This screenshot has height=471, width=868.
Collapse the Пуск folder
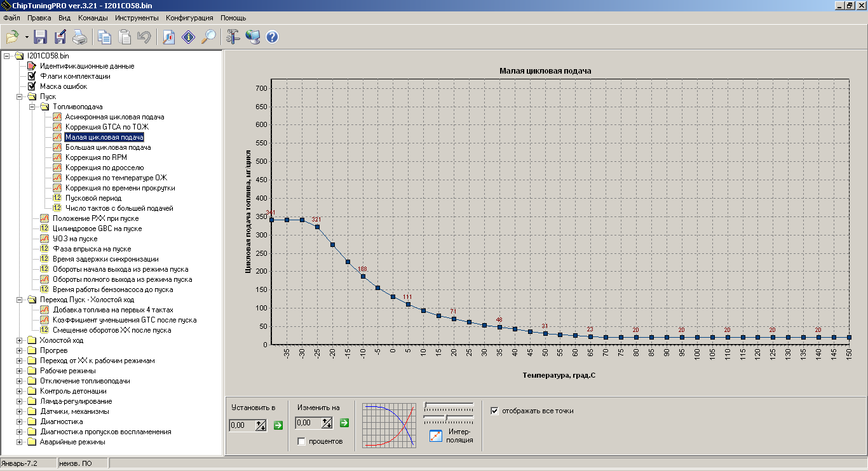[20, 96]
